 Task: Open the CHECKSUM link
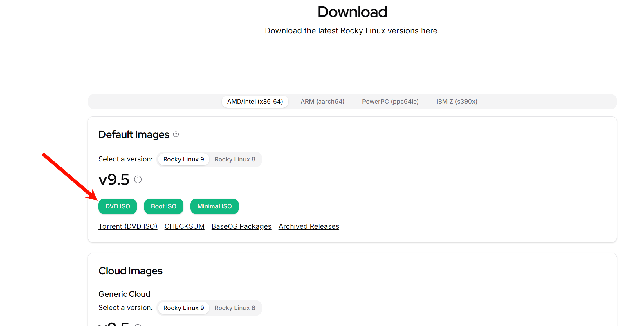(184, 226)
